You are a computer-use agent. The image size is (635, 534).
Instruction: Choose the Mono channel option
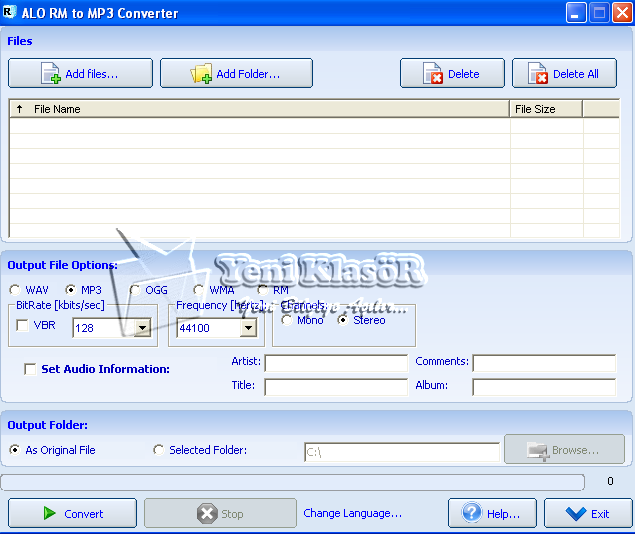287,320
